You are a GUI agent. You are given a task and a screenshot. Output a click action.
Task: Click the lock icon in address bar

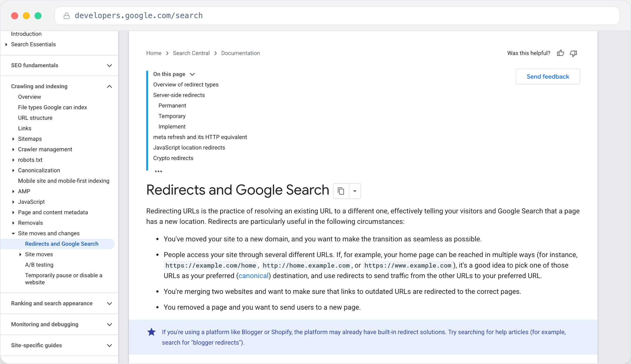point(67,16)
